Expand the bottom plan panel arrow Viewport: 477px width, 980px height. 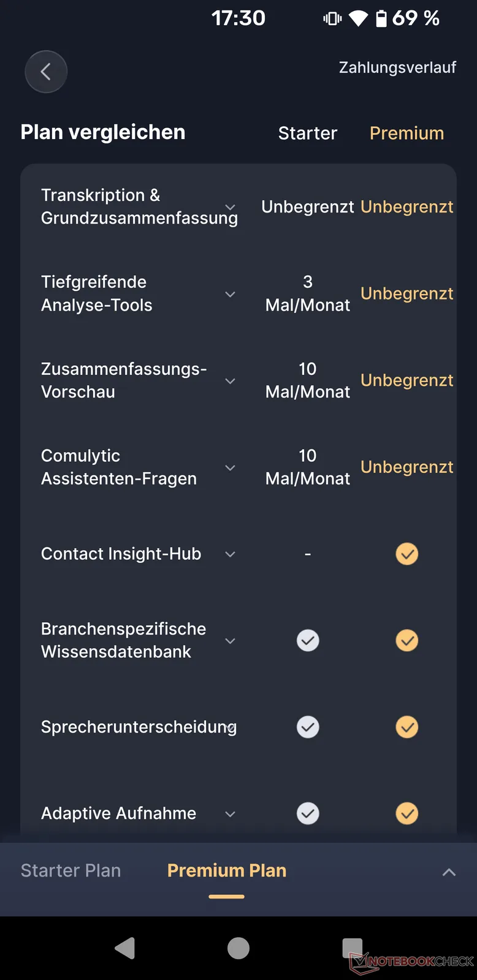[449, 872]
